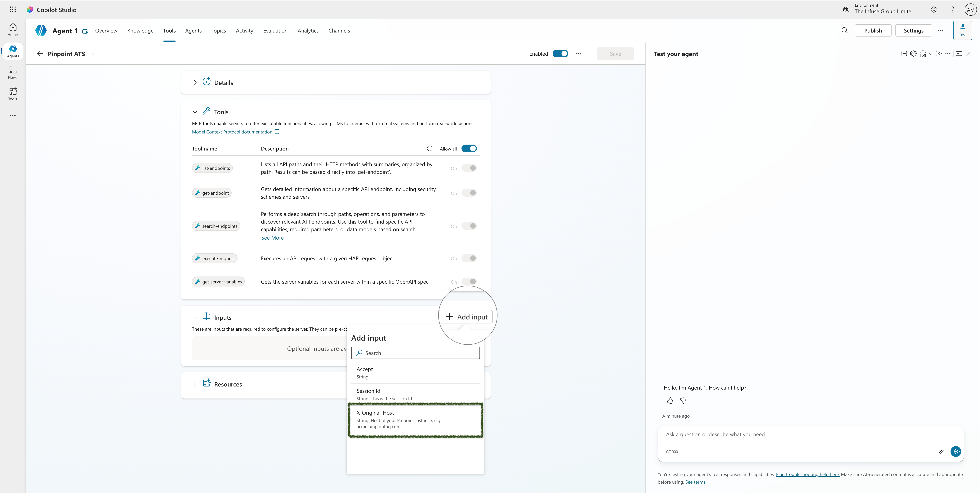
Task: Collapse the Tools section
Action: pyautogui.click(x=195, y=112)
